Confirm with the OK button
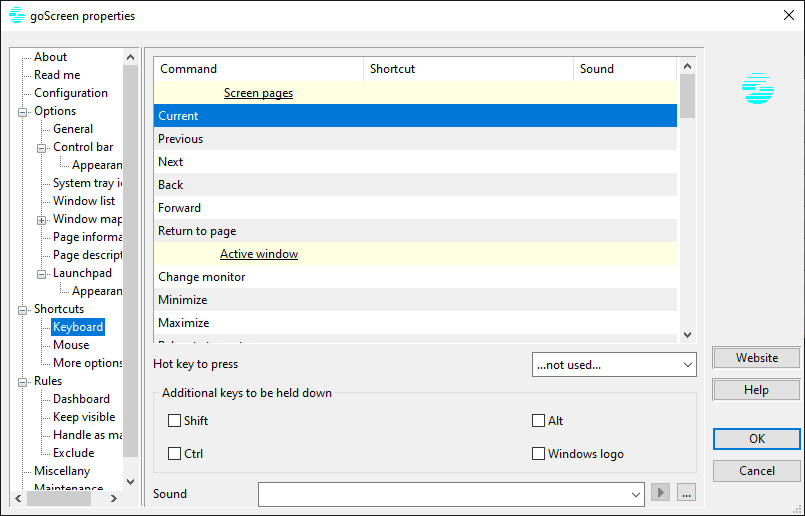 (757, 439)
